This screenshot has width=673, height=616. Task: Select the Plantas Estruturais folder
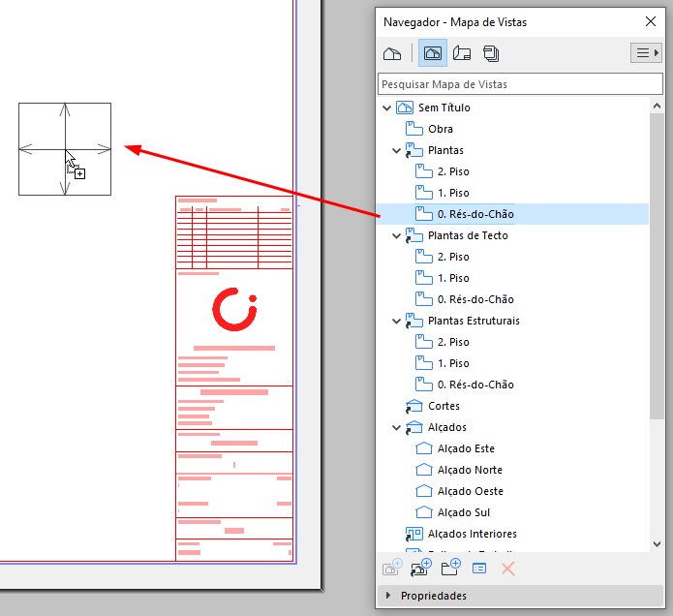474,321
